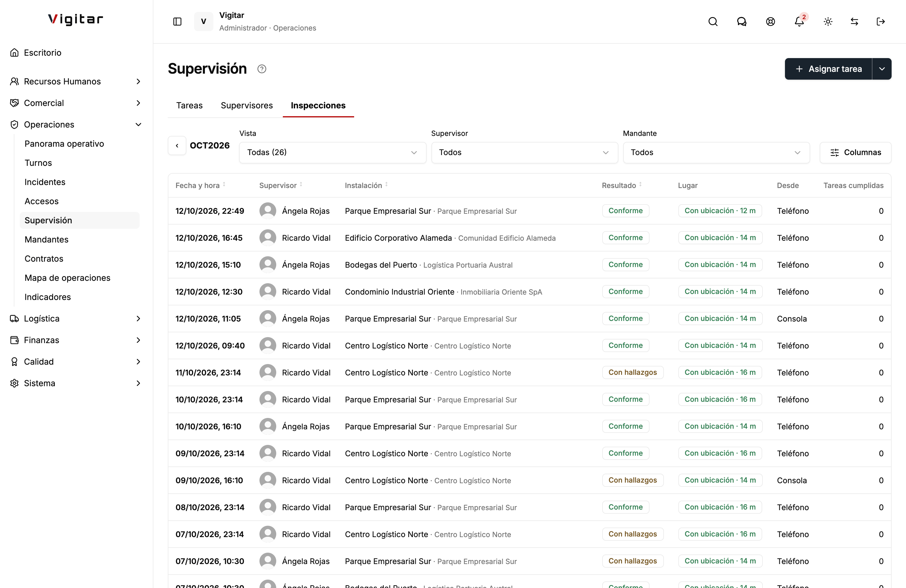Switch to Supervisores tab

tap(247, 105)
